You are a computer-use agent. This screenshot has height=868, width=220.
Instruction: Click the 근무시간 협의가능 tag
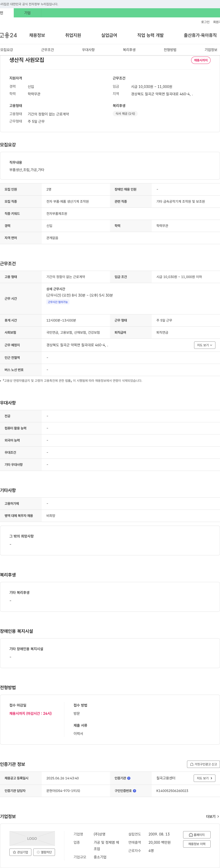(x=58, y=302)
